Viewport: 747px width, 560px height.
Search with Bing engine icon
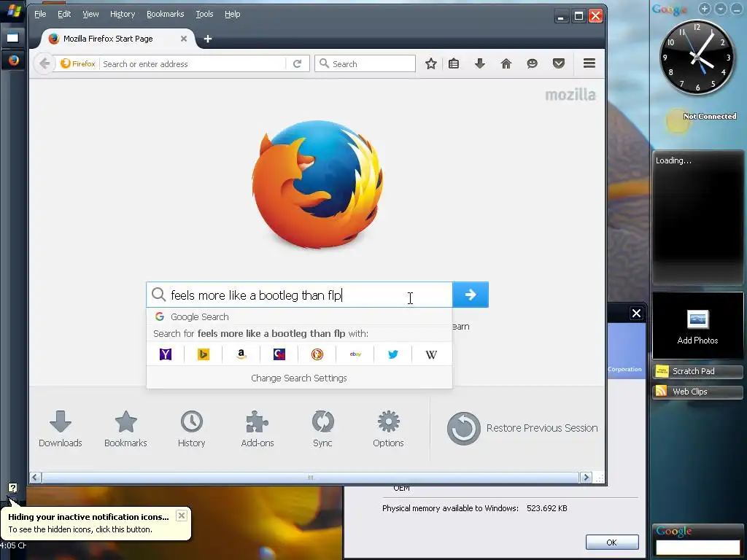(204, 354)
